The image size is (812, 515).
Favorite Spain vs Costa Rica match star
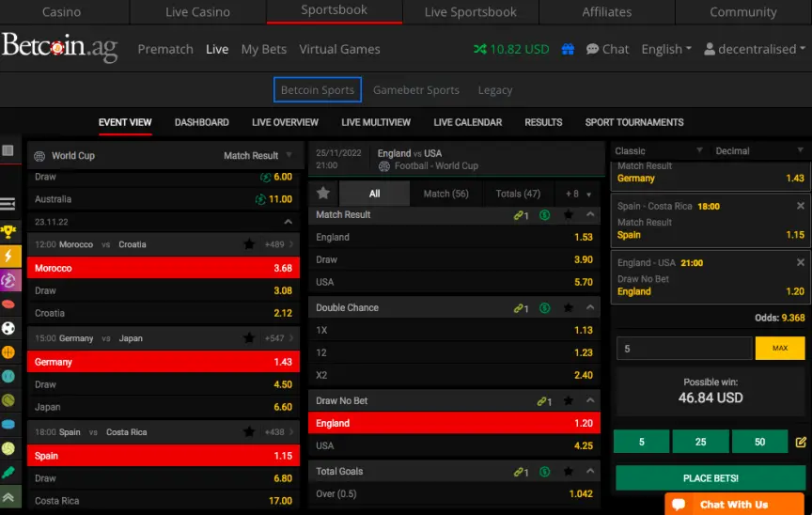point(249,431)
